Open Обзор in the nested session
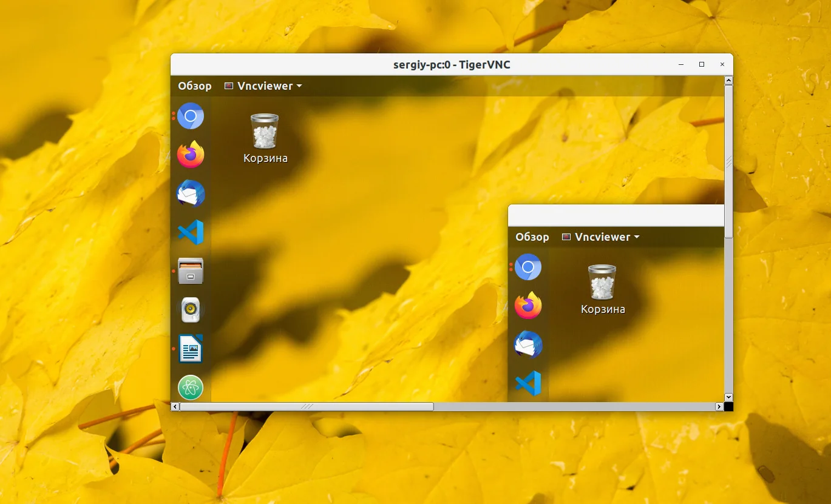 pyautogui.click(x=532, y=237)
